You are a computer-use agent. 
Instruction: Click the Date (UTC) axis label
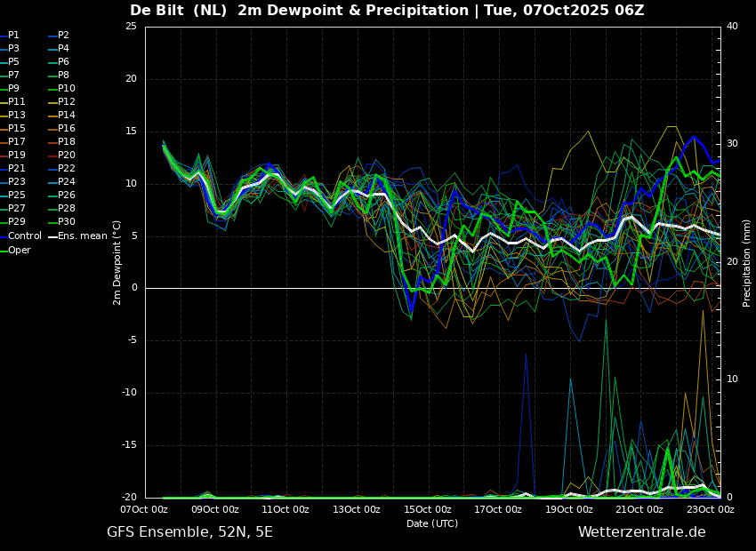point(432,523)
